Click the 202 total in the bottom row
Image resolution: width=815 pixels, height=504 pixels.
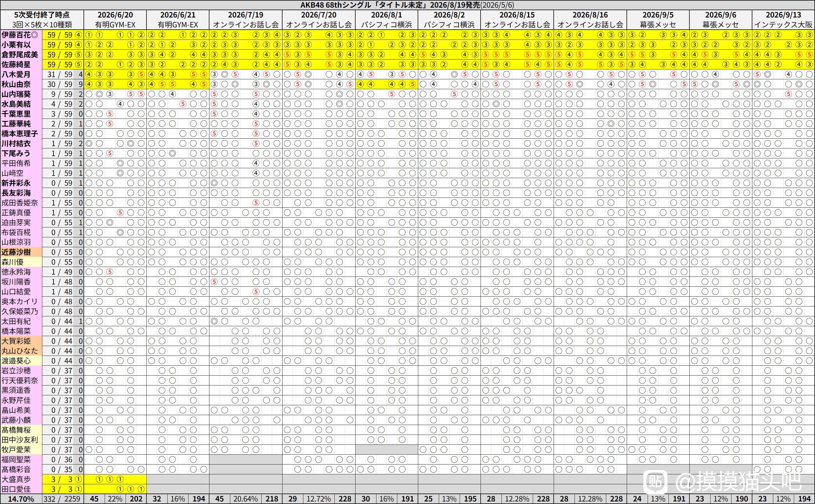(x=136, y=499)
